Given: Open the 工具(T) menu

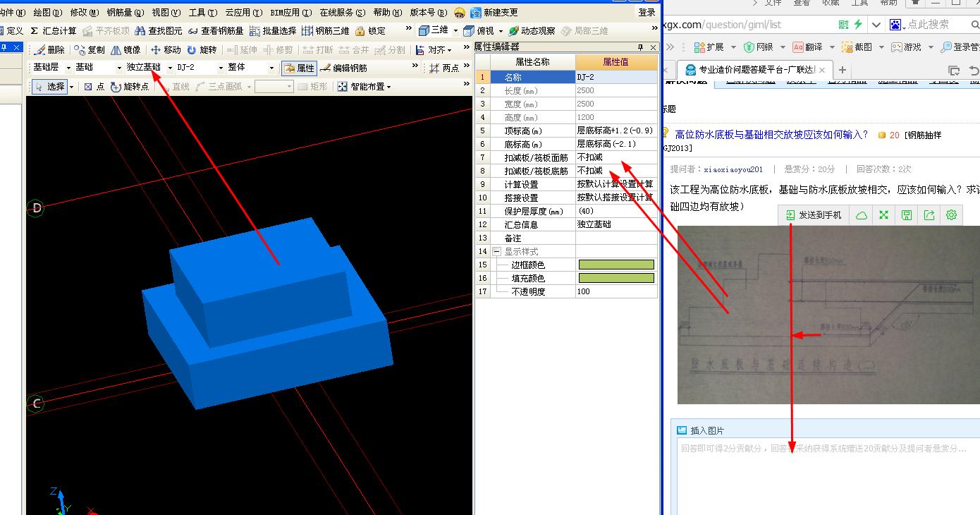Looking at the screenshot, I should click(x=202, y=13).
